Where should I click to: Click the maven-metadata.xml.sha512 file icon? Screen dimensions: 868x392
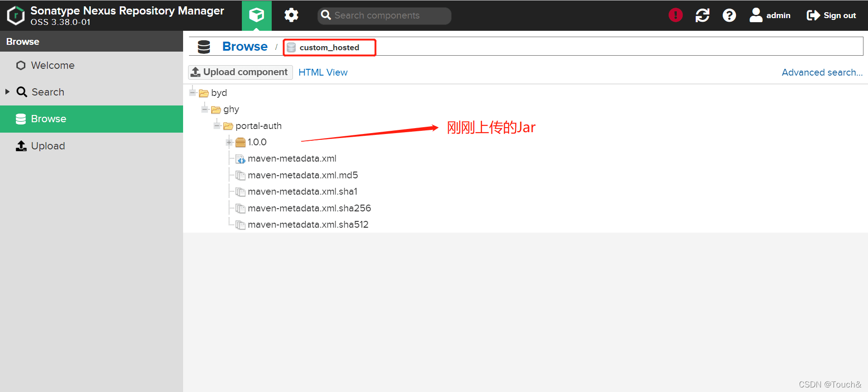tap(241, 225)
